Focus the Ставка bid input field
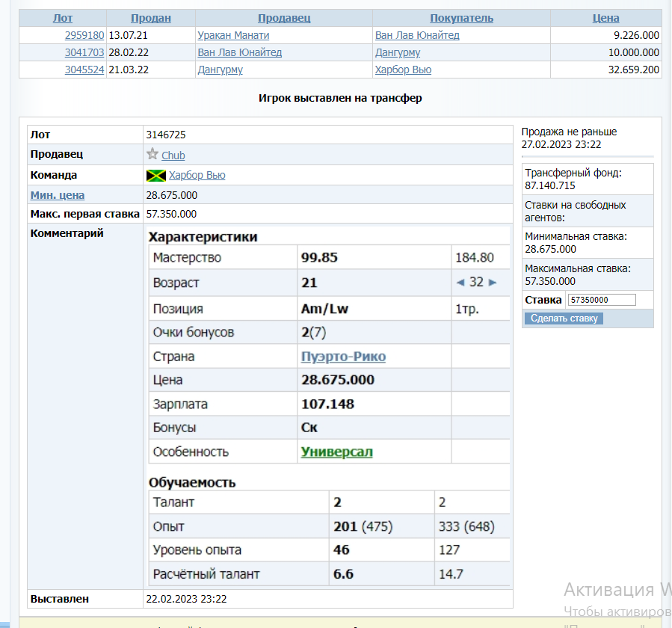Viewport: 672px width, 628px height. pyautogui.click(x=601, y=300)
